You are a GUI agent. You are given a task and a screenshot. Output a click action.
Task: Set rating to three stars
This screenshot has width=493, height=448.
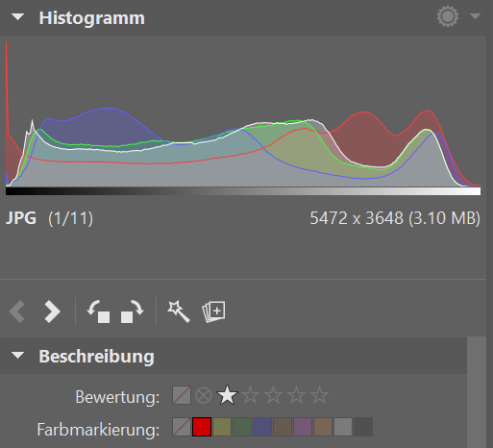click(x=273, y=395)
